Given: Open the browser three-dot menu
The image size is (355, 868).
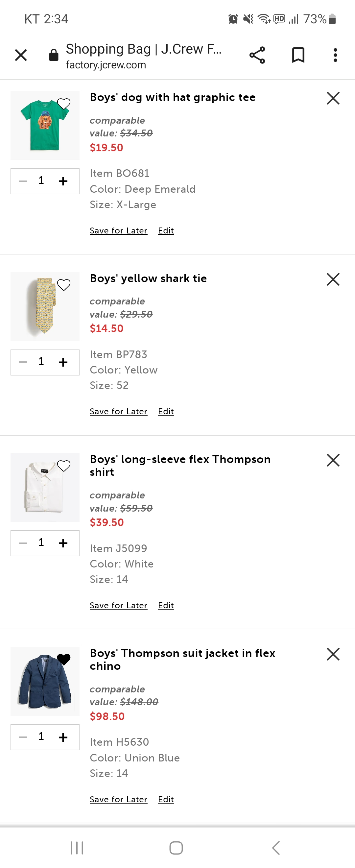Looking at the screenshot, I should pos(335,55).
